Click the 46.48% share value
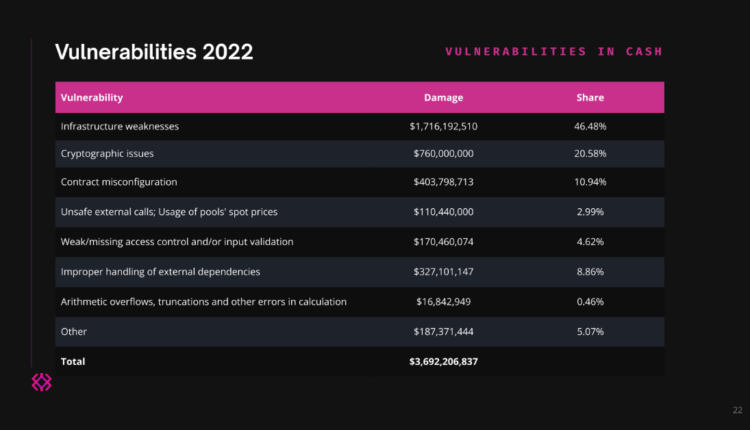This screenshot has height=430, width=750. (x=590, y=127)
